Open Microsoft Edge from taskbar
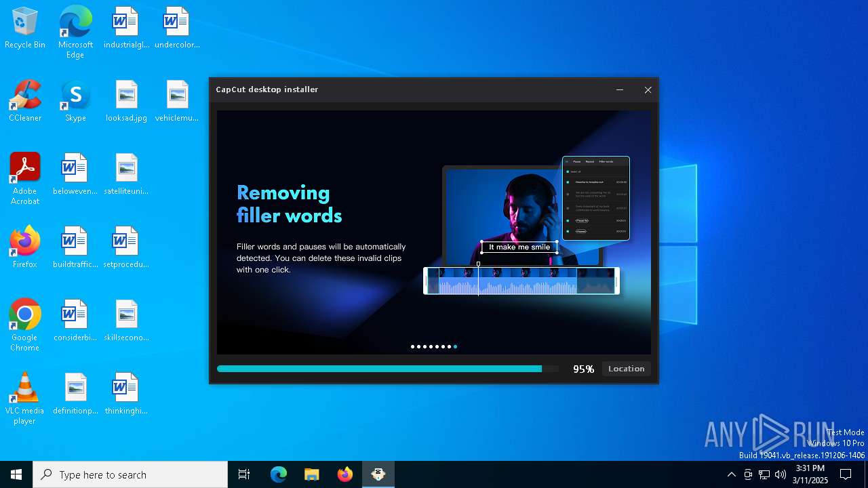The height and width of the screenshot is (488, 868). (279, 474)
